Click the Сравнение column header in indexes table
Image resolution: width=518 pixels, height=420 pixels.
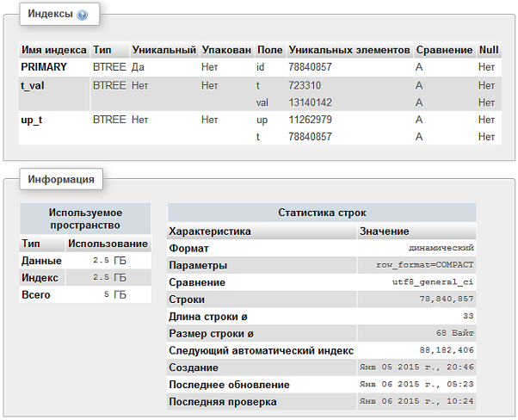click(444, 50)
